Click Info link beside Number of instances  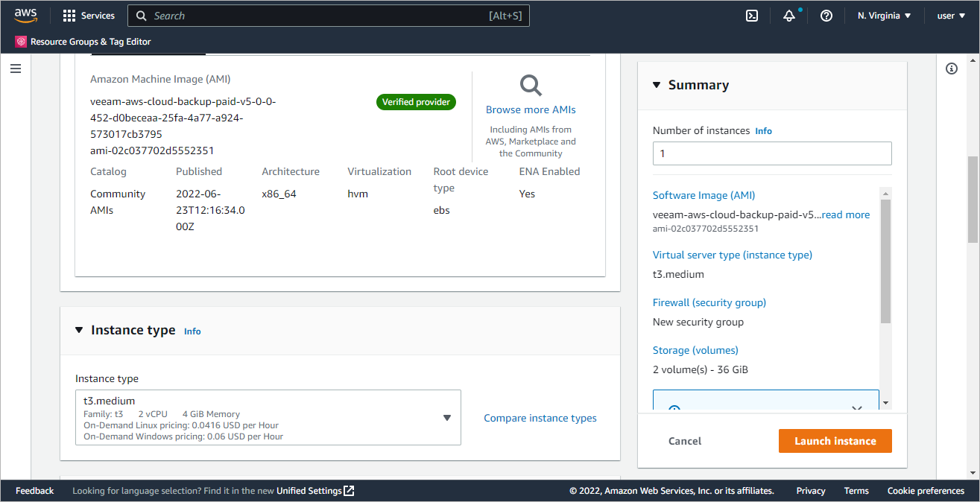tap(763, 131)
